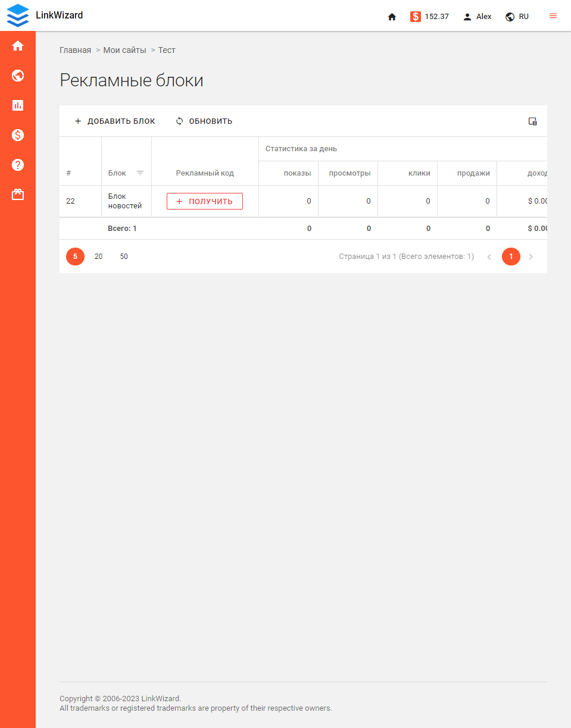Click the ДОБАВИТЬ БЛОК button
This screenshot has height=728, width=571.
[114, 121]
